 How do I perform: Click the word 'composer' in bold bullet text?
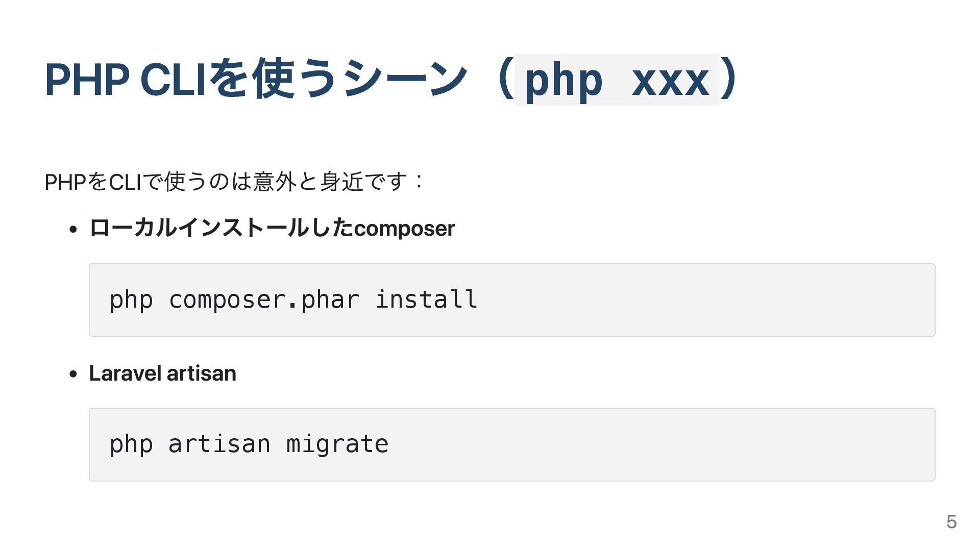tap(404, 229)
